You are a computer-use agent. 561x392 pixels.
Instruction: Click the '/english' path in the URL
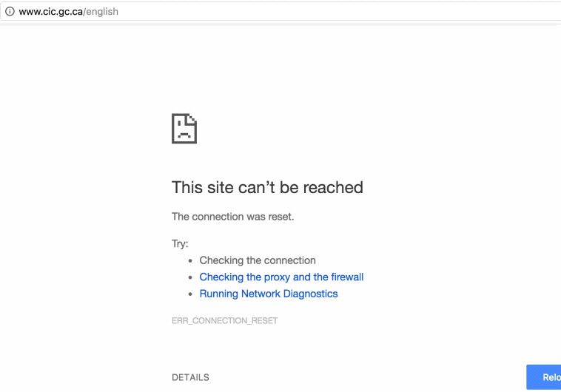101,12
